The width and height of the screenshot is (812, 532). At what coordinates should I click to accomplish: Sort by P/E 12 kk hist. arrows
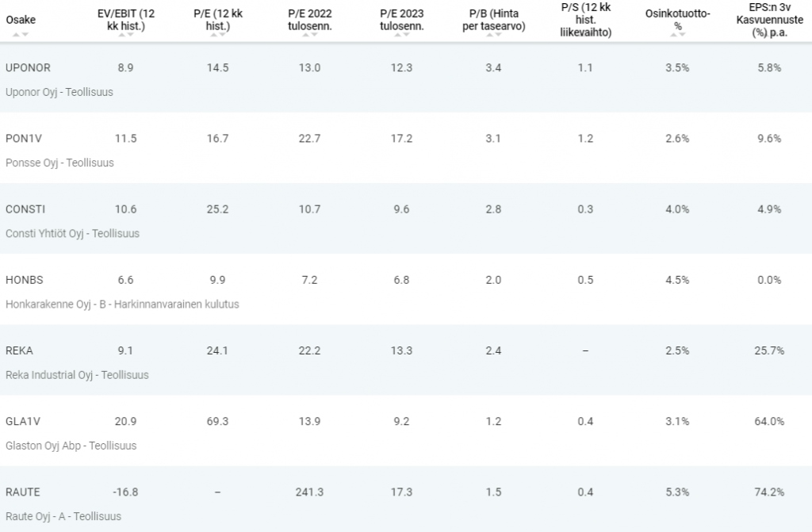(217, 35)
